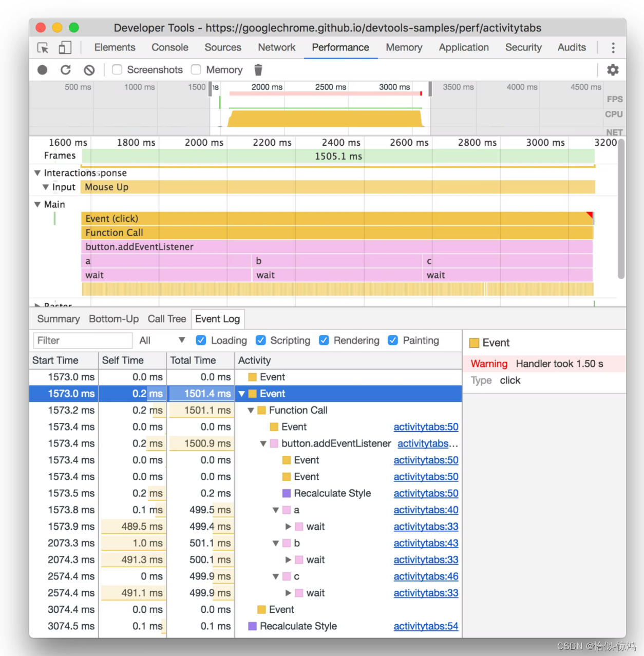Sort by the Start Time column header

[64, 360]
